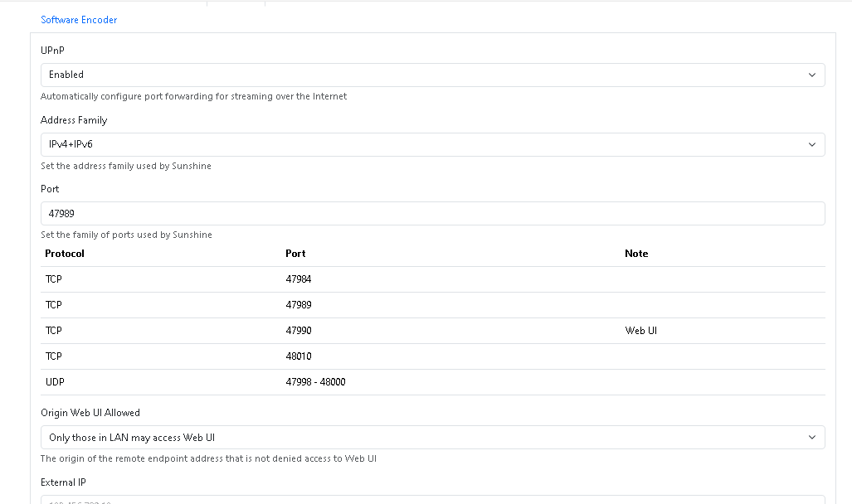Click the Note column header
Viewport: 852px width, 504px height.
tap(636, 254)
